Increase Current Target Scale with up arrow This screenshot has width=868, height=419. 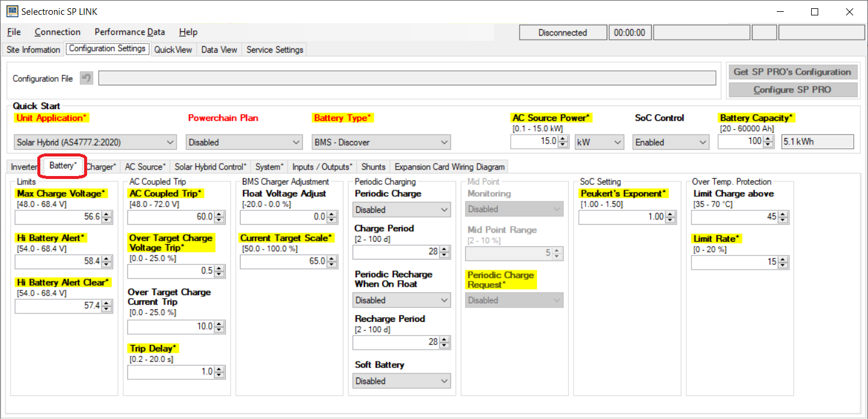[332, 258]
